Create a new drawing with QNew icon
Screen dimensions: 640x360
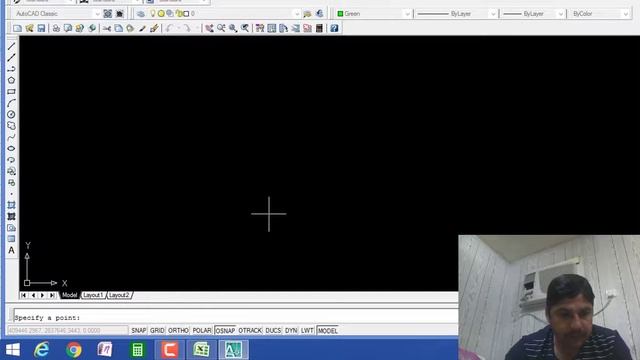(18, 28)
